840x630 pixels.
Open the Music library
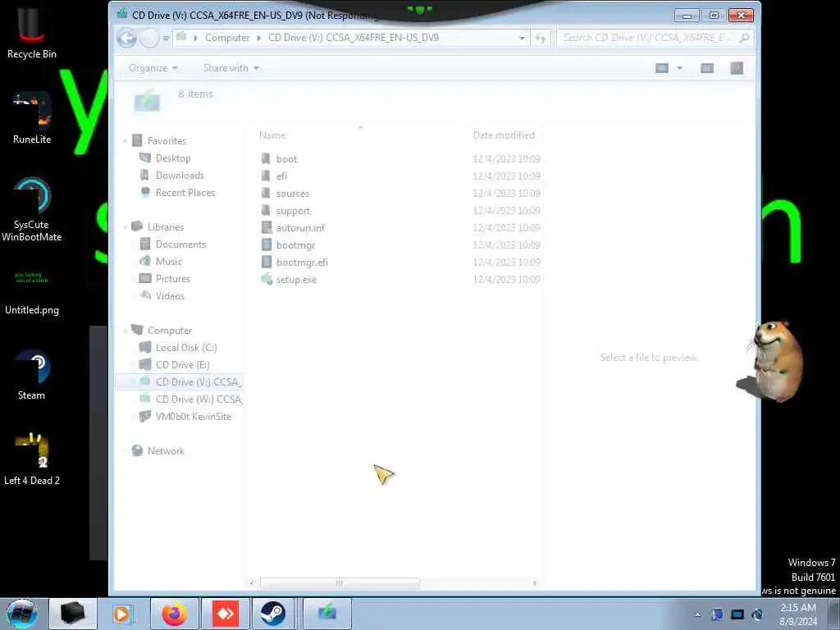click(169, 262)
